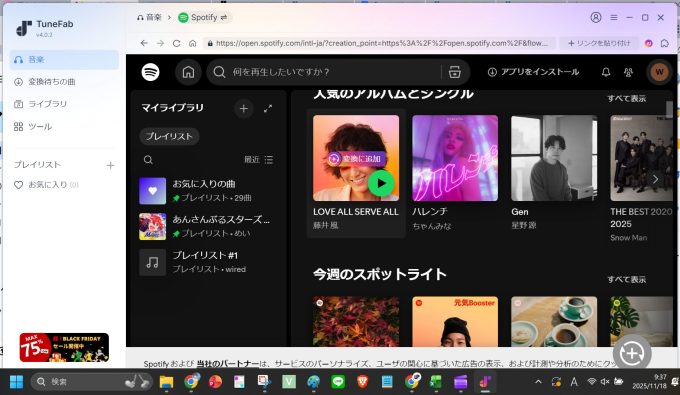Open Brave browser from taskbar

[x=362, y=382]
